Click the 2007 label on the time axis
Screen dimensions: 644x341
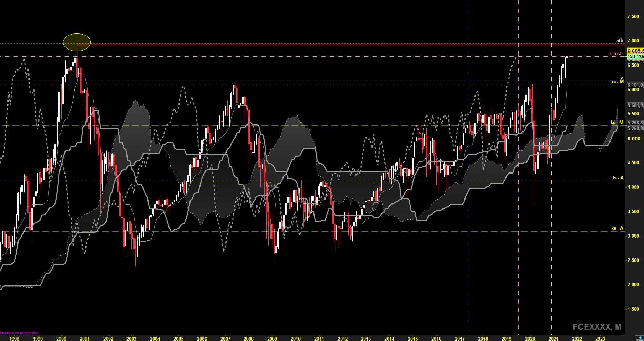[225, 339]
